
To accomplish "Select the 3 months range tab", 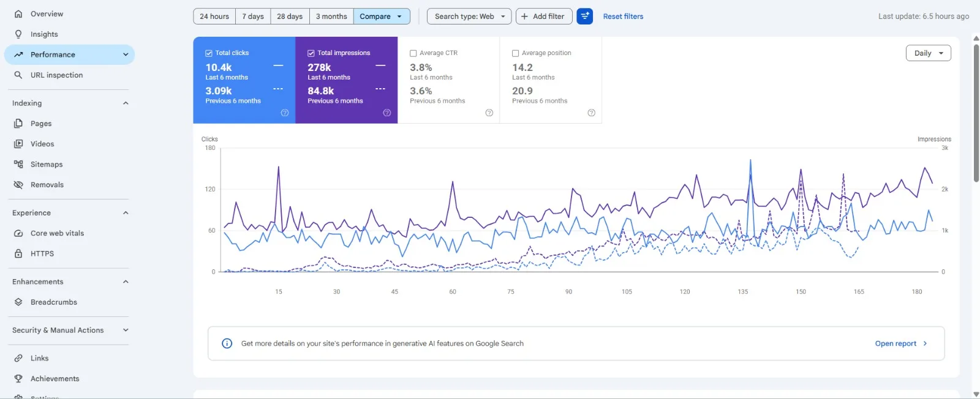I will [331, 16].
